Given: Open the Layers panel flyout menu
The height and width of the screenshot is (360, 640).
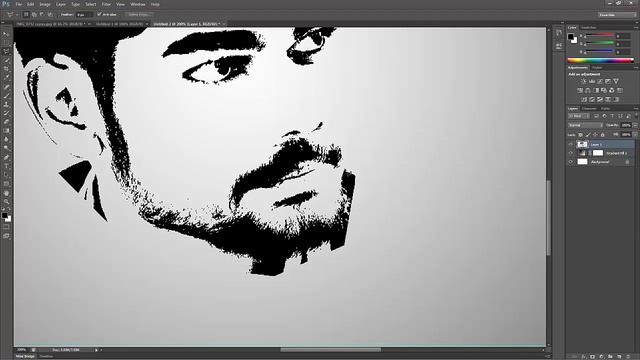Looking at the screenshot, I should [636, 109].
